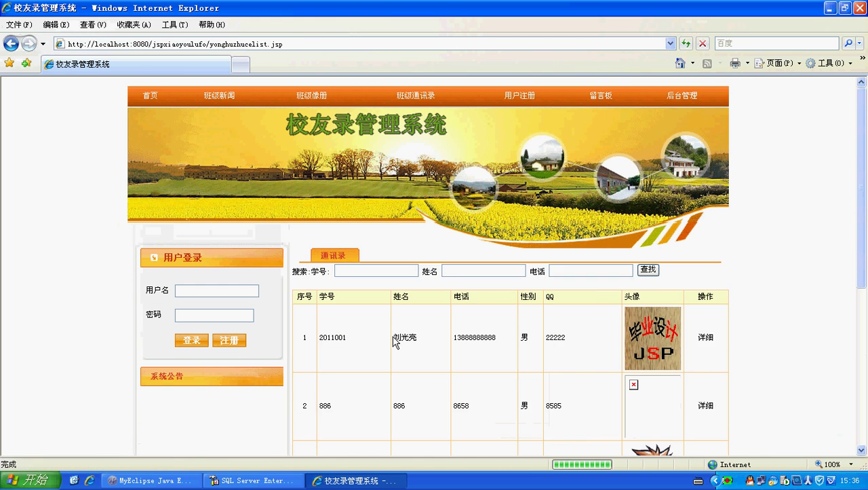
Task: Click the 姓名 search field
Action: pos(484,271)
